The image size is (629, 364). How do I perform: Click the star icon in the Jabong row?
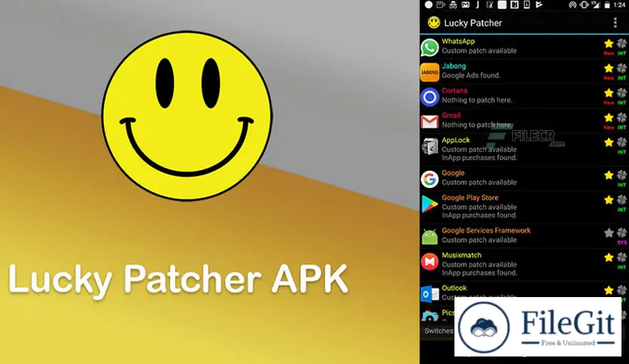(609, 68)
